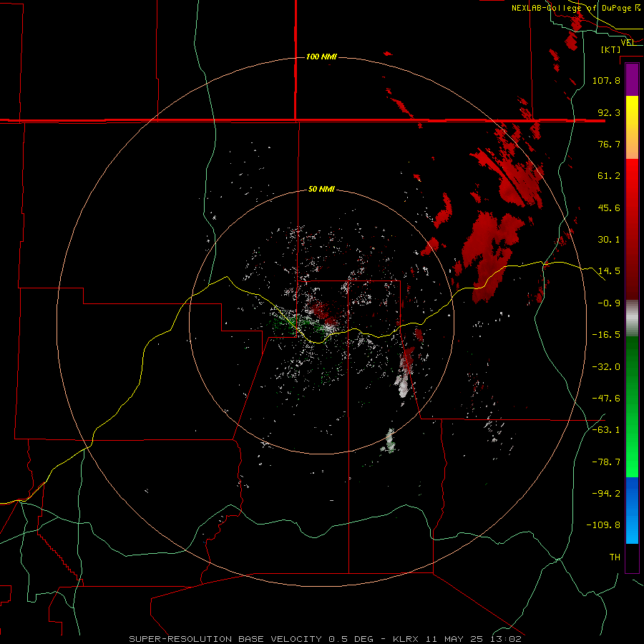Click the 107.8 legend value
This screenshot has height=644, width=644.
pyautogui.click(x=606, y=80)
